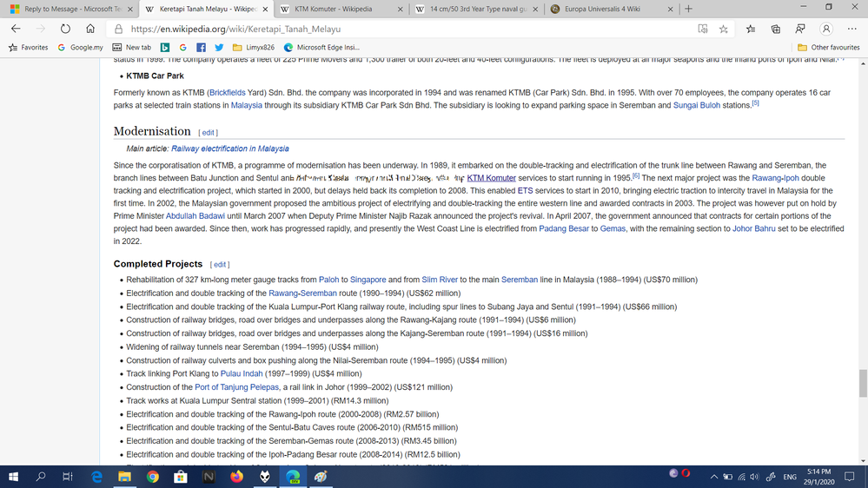Open the New tab bookmark
The width and height of the screenshot is (868, 488).
tap(132, 48)
